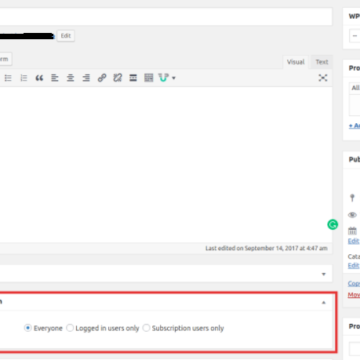Expand the collapsed meta box above restriction panel

coord(323,274)
